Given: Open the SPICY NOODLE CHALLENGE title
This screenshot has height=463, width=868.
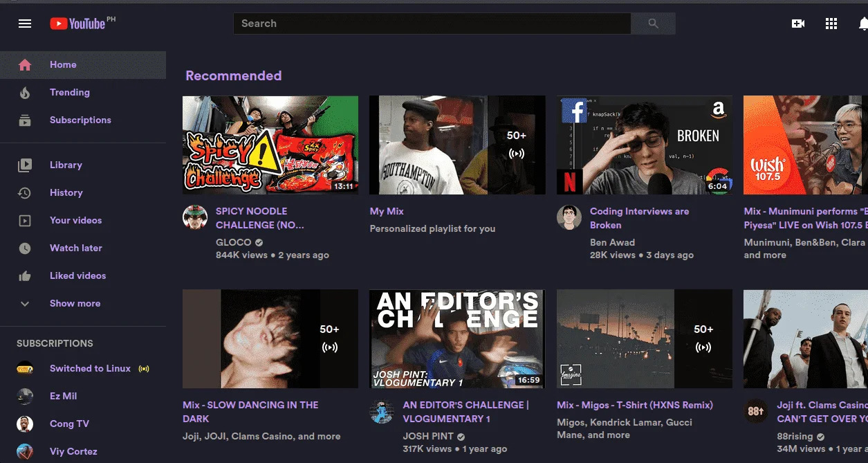Looking at the screenshot, I should point(260,218).
